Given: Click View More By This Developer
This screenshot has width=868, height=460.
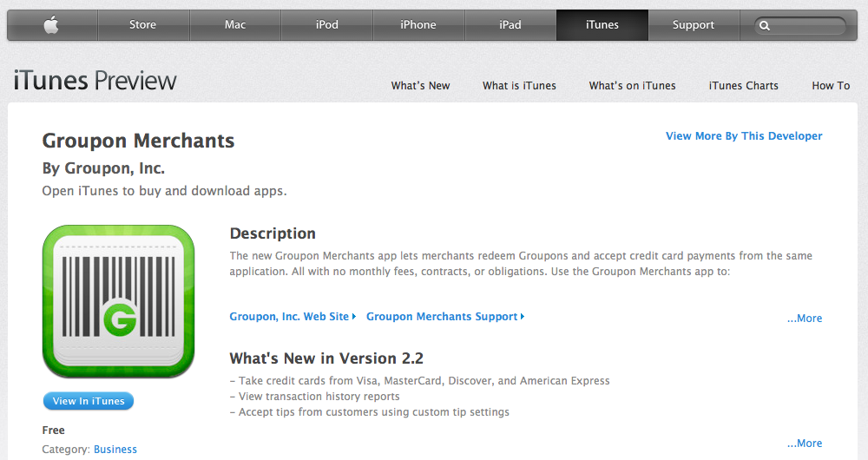Looking at the screenshot, I should tap(744, 136).
